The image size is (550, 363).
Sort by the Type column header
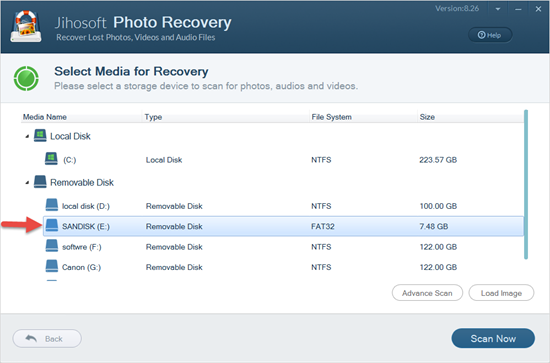click(153, 117)
